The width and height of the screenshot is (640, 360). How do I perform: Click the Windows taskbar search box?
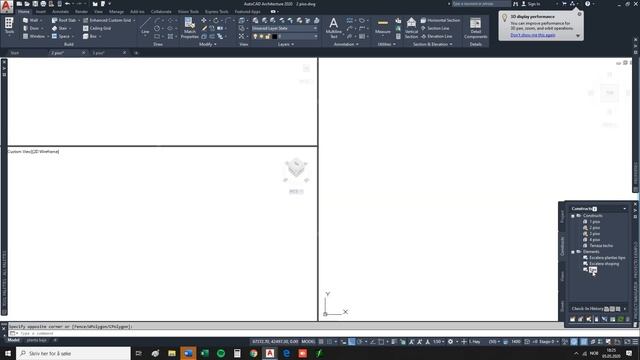coord(73,353)
